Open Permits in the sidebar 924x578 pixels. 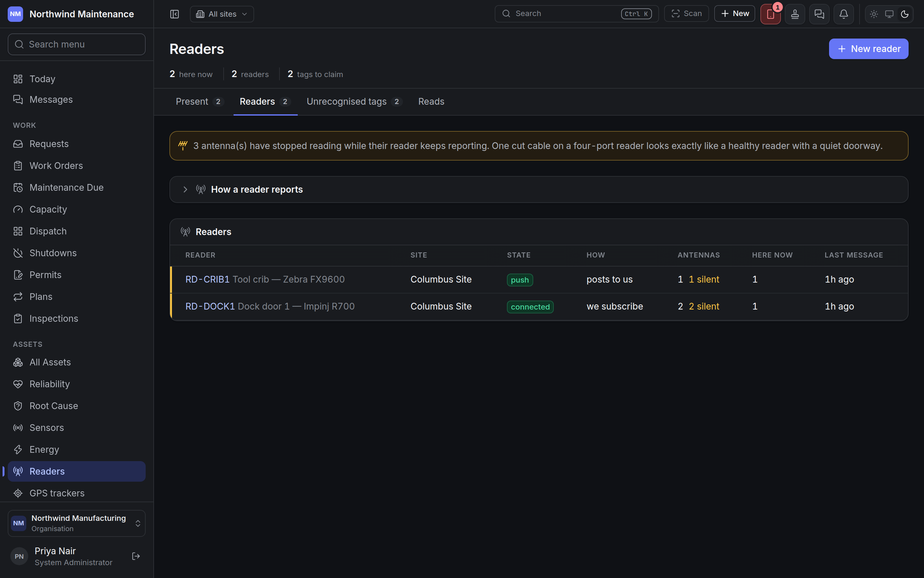pyautogui.click(x=76, y=275)
